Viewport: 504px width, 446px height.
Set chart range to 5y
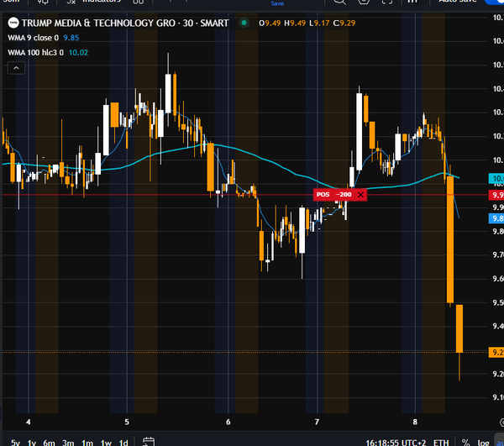coord(15,443)
